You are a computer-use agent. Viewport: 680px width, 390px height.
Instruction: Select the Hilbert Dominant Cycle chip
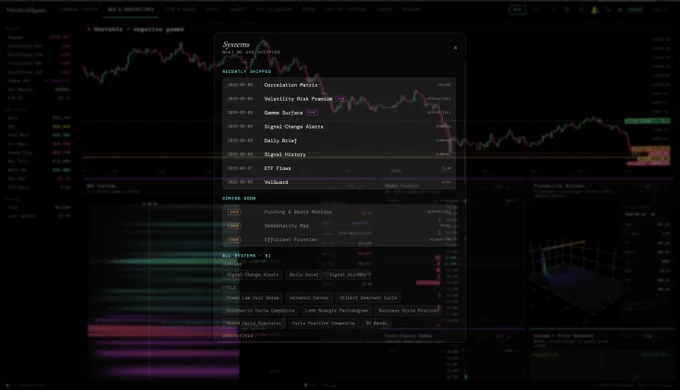(368, 298)
